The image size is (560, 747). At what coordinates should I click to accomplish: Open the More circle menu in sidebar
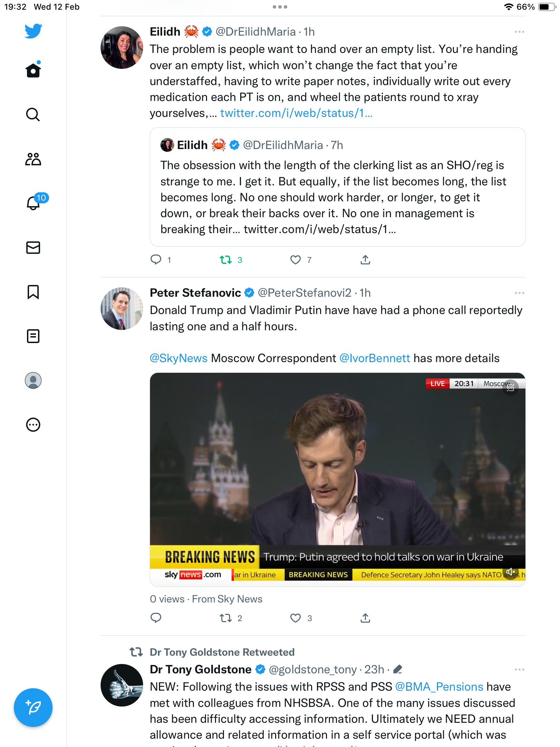pyautogui.click(x=33, y=425)
